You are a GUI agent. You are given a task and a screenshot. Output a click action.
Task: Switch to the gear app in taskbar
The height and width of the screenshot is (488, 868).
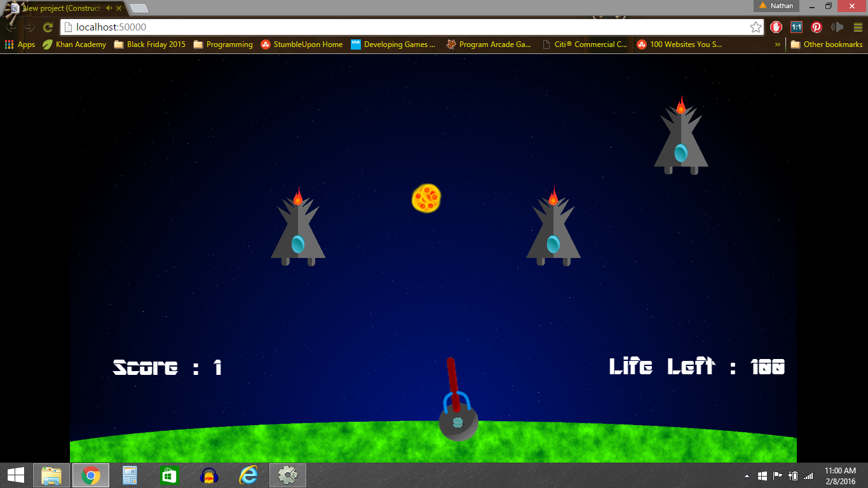[288, 475]
